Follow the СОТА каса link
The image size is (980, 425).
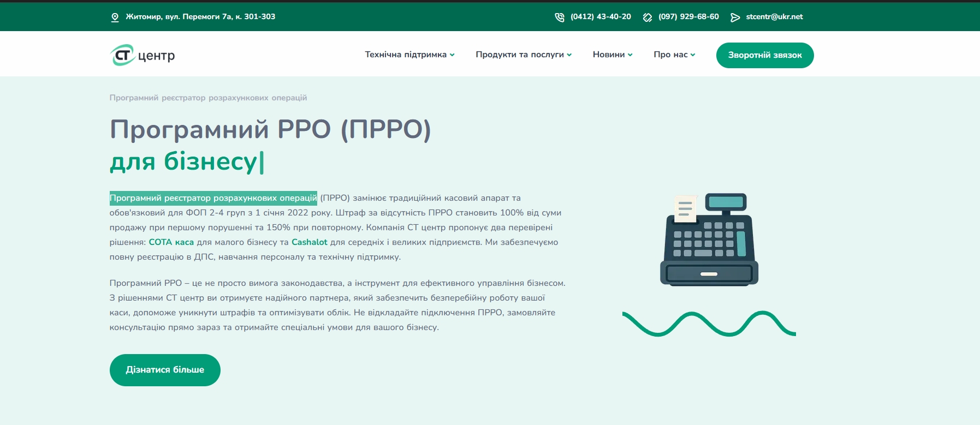coord(171,242)
